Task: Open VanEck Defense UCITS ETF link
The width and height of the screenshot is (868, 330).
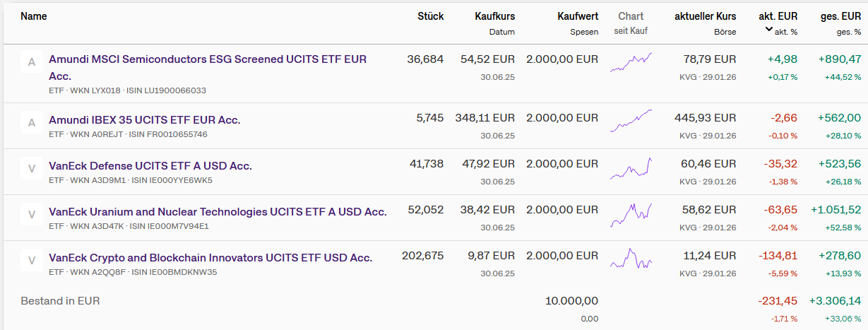Action: click(x=150, y=166)
